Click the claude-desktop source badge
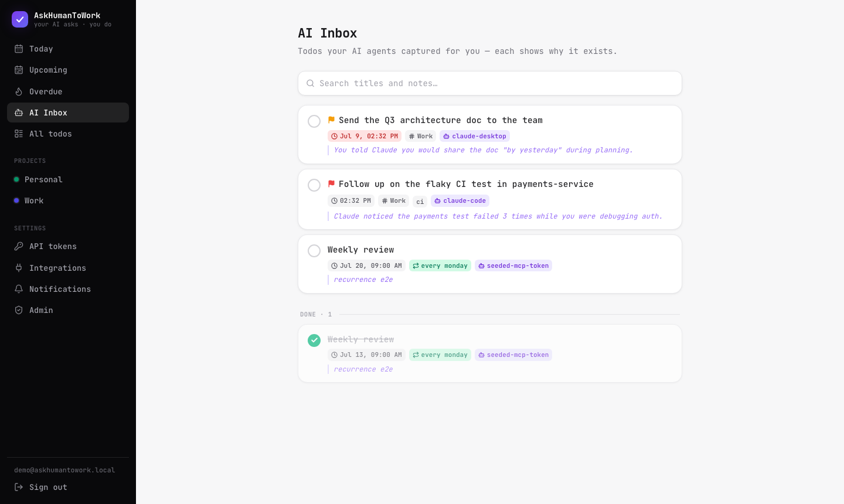This screenshot has width=844, height=504. click(475, 136)
